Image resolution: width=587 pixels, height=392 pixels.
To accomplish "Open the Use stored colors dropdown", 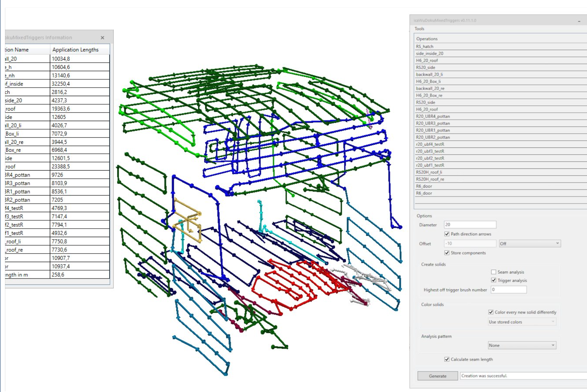I will [x=522, y=322].
